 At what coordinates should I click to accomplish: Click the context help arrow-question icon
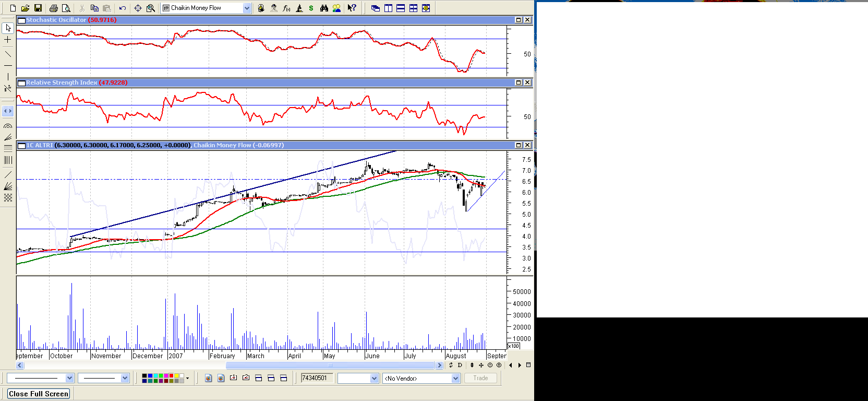[352, 8]
